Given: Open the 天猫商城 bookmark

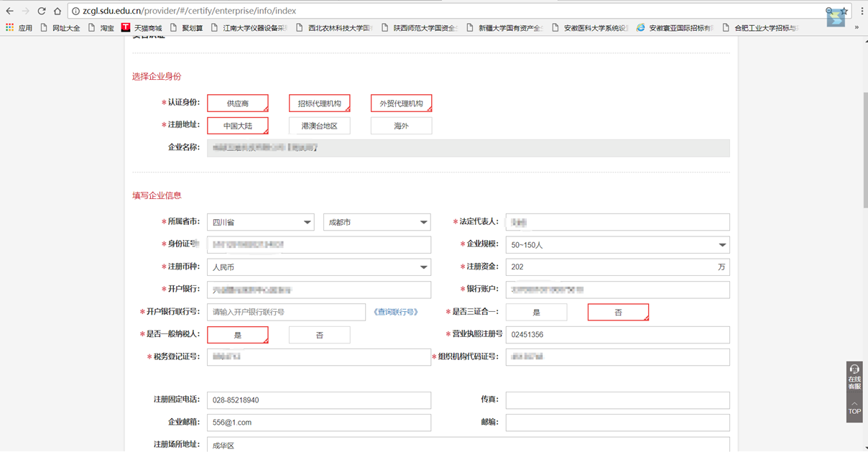Looking at the screenshot, I should [x=142, y=28].
